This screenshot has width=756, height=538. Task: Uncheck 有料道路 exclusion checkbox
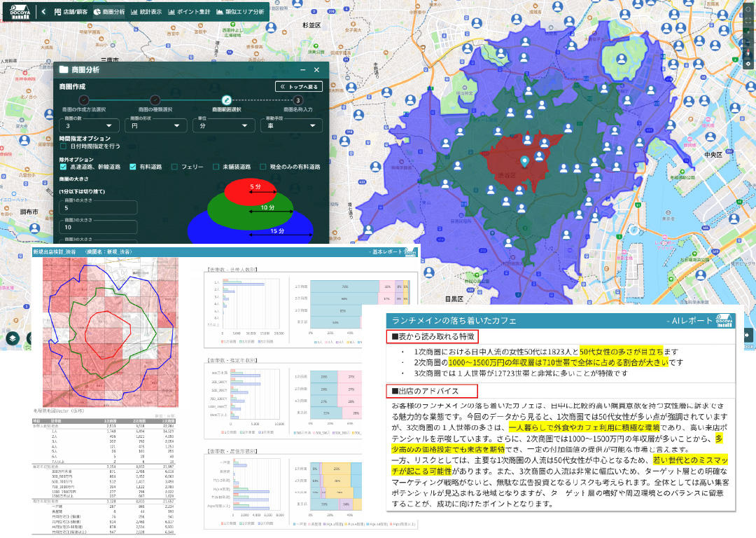tap(132, 167)
